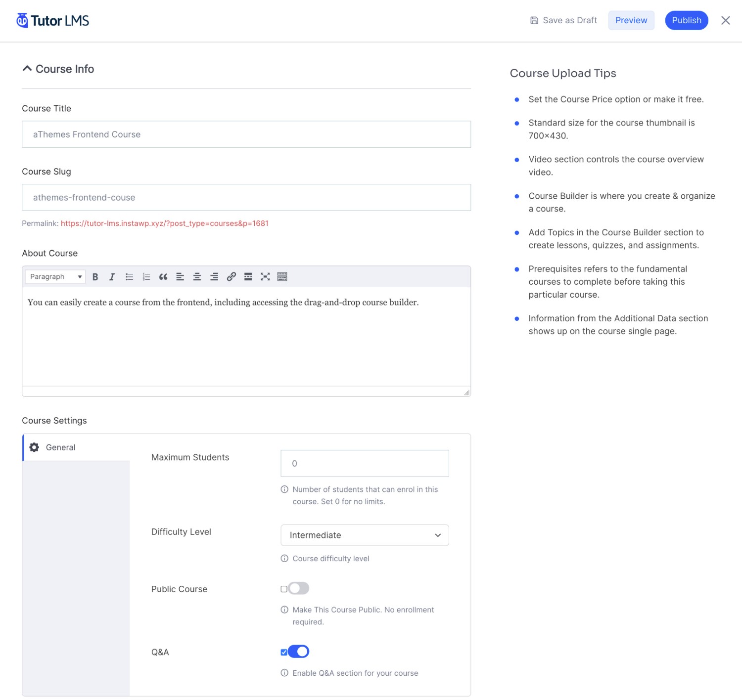This screenshot has height=700, width=742.
Task: Grab the About Course editor resize handle
Action: 466,393
